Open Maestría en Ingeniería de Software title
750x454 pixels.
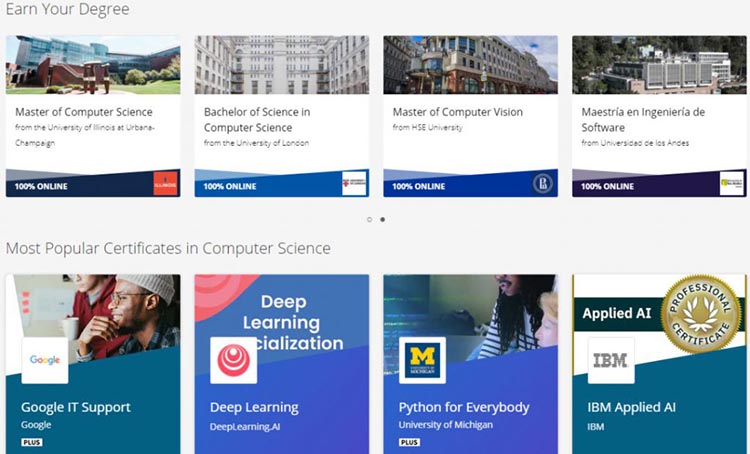[x=643, y=120]
